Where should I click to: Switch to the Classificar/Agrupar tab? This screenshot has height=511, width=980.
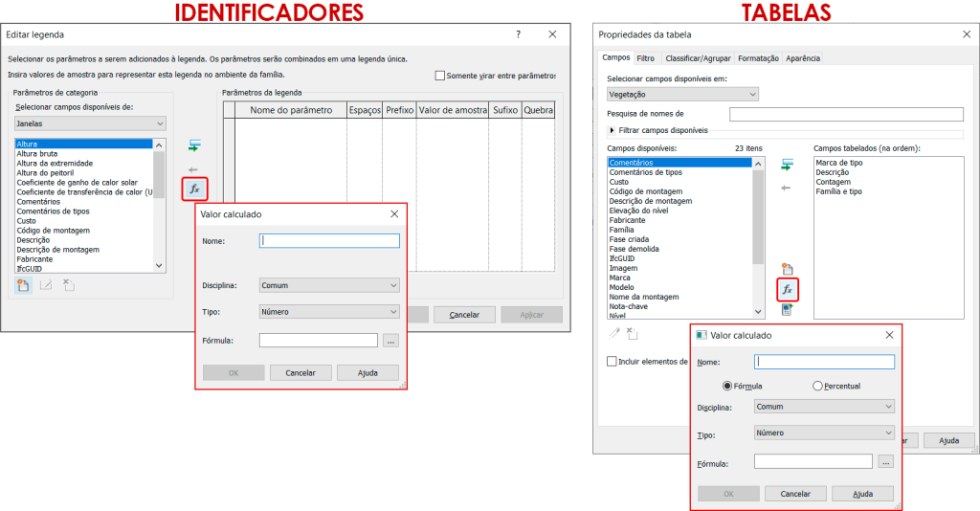tap(696, 58)
